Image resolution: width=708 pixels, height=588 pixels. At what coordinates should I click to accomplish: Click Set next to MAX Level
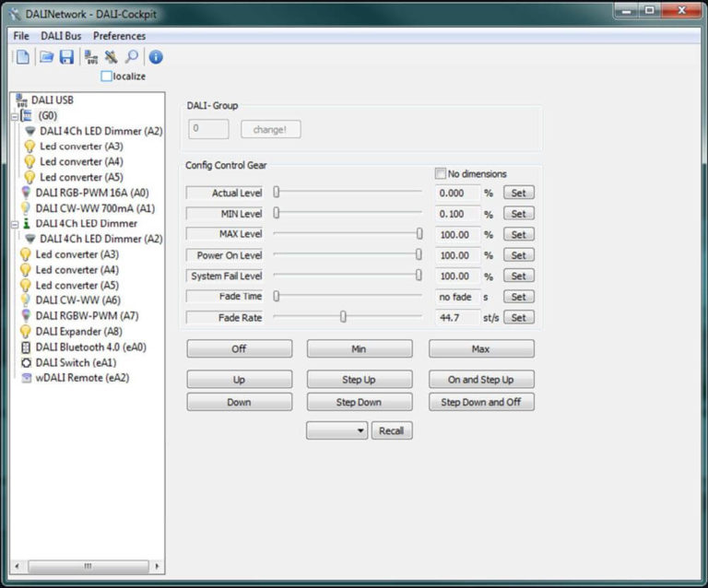pos(518,234)
